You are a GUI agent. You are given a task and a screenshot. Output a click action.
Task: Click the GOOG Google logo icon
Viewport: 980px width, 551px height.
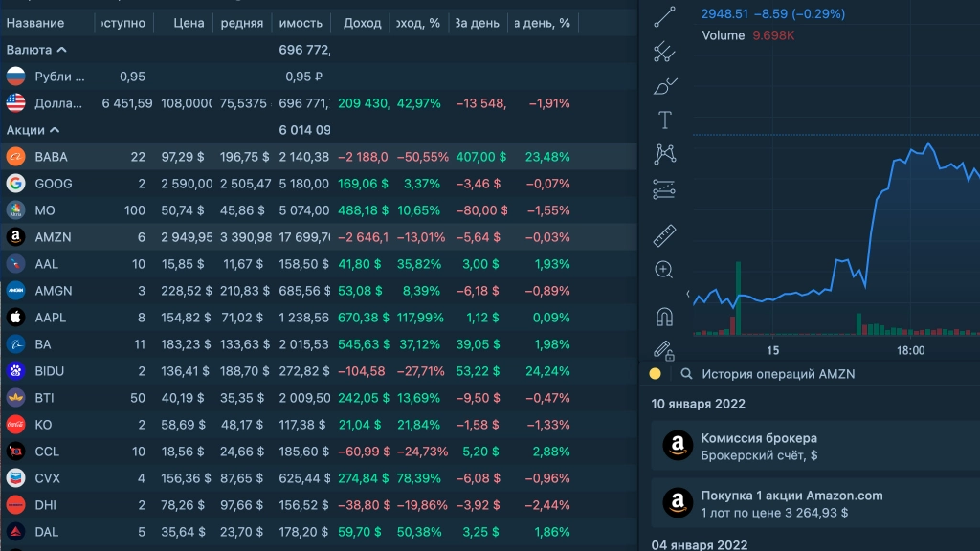pyautogui.click(x=15, y=184)
